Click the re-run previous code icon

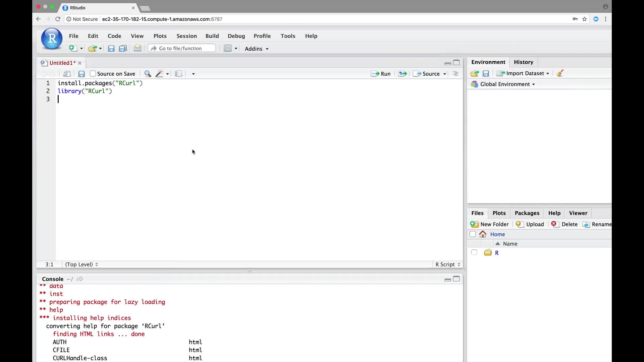[x=402, y=74]
